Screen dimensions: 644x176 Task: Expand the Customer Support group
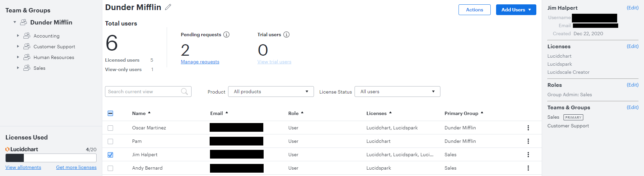18,46
